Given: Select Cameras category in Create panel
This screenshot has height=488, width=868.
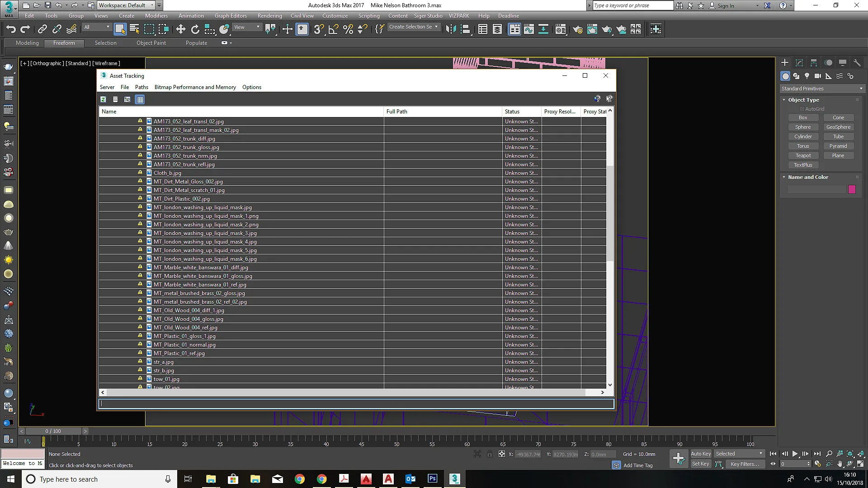Looking at the screenshot, I should pyautogui.click(x=817, y=76).
